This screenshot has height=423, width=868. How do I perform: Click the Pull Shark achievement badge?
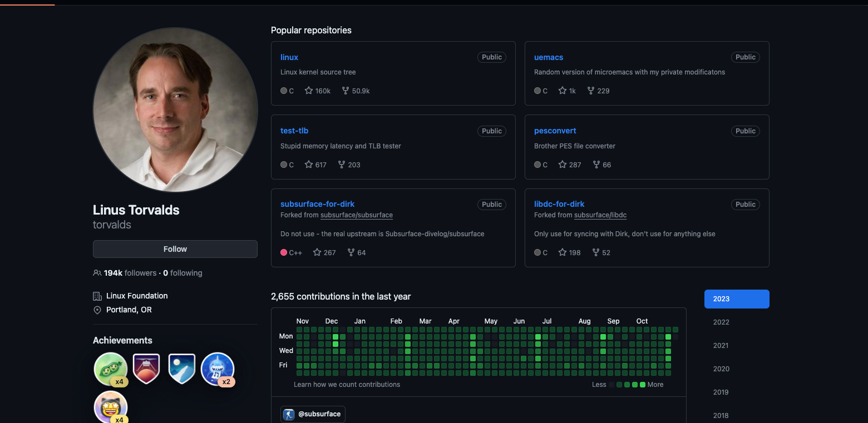pyautogui.click(x=218, y=369)
